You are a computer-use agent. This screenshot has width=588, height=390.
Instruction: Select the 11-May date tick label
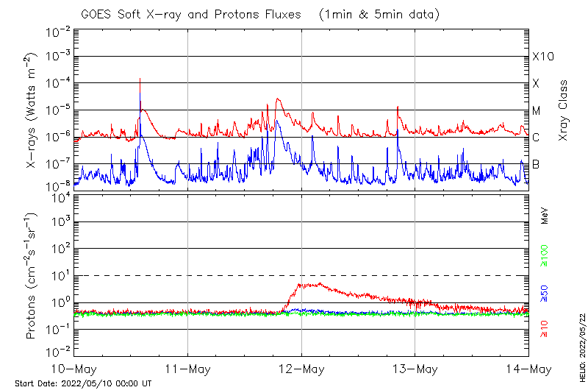(187, 369)
